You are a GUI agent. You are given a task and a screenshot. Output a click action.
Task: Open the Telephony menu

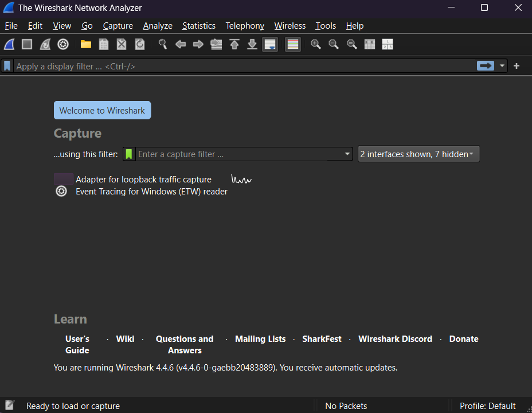pyautogui.click(x=245, y=26)
